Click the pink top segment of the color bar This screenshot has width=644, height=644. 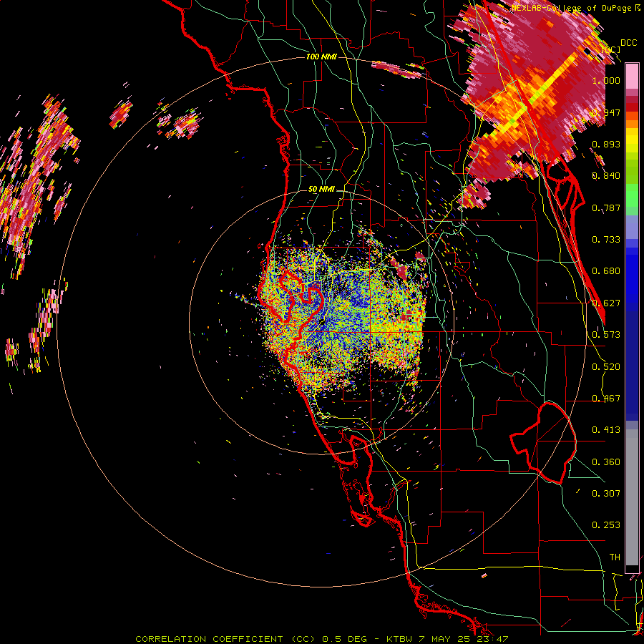click(x=632, y=77)
